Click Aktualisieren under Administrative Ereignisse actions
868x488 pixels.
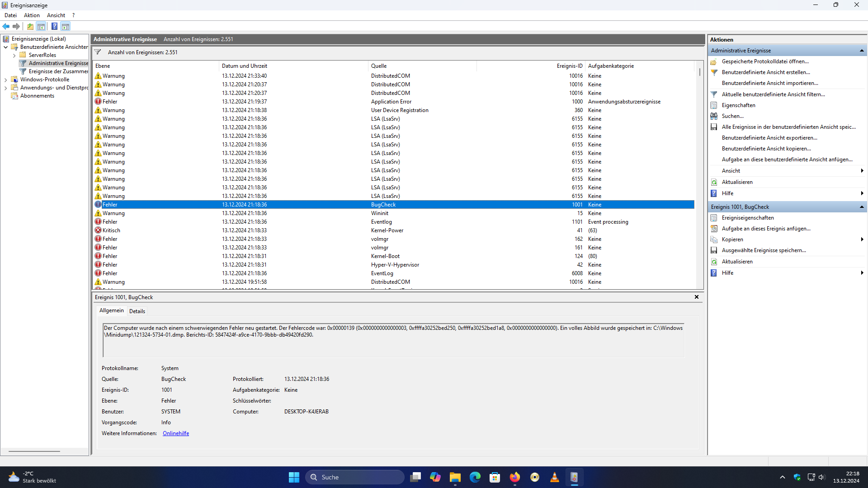point(737,182)
